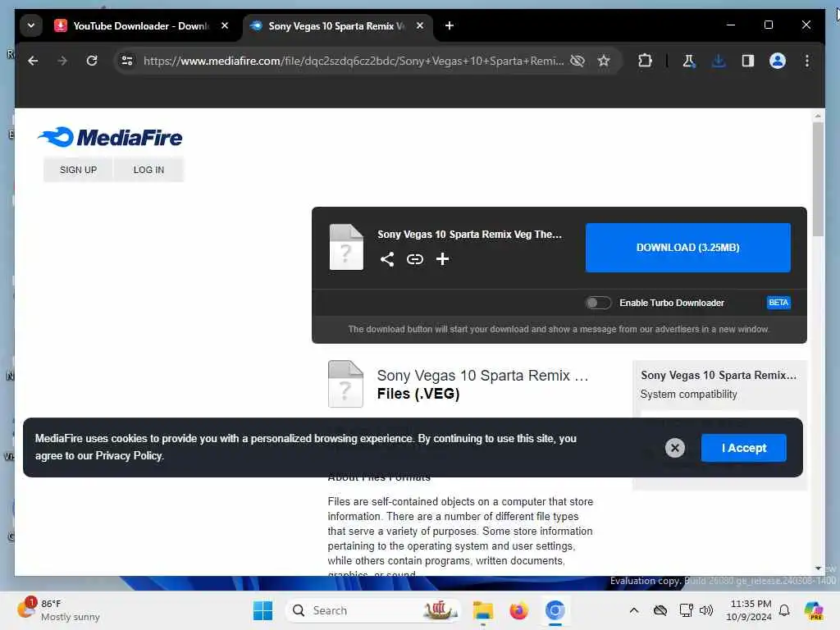The width and height of the screenshot is (840, 630).
Task: Click the 'Files (.VEG)' heading
Action: pos(418,394)
